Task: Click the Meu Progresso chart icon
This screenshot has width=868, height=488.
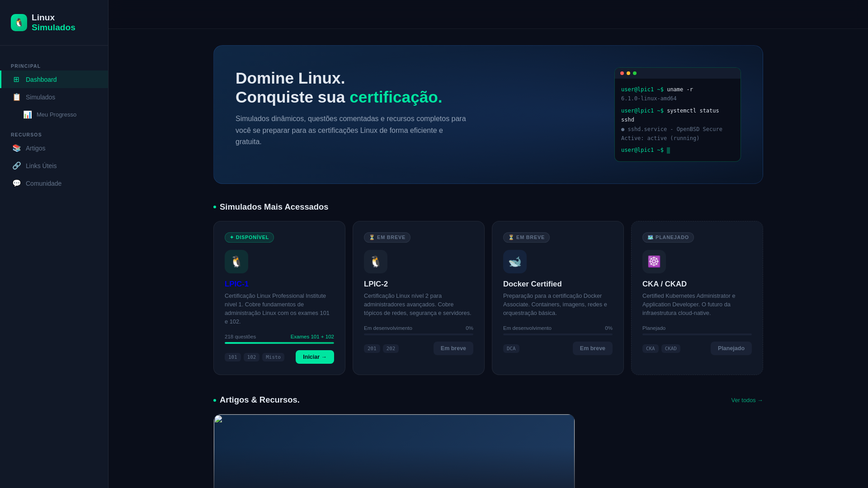Action: (x=28, y=115)
